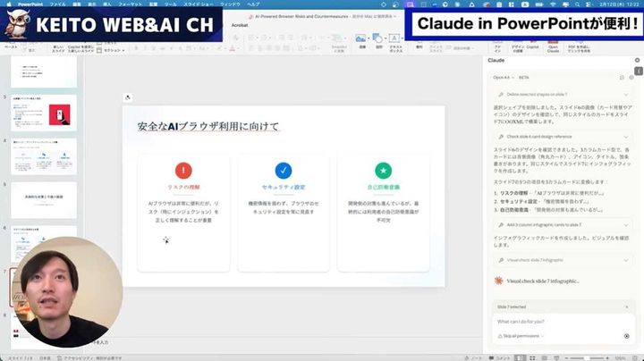Open the ファイル menu
This screenshot has height=361, width=644.
pos(57,4)
